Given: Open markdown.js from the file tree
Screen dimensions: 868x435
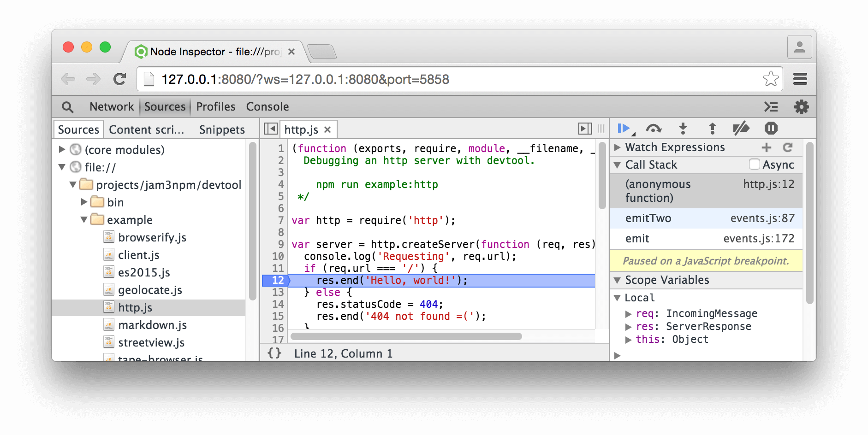Looking at the screenshot, I should pyautogui.click(x=153, y=324).
